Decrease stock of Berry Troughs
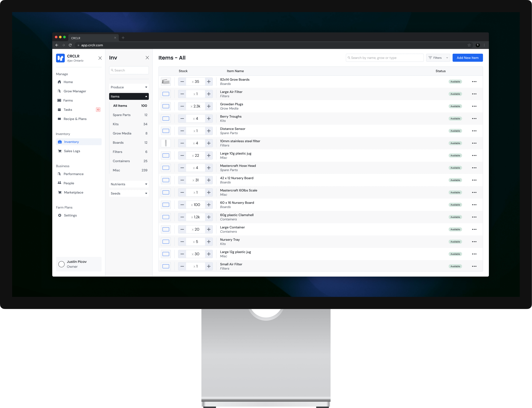This screenshot has height=408, width=532. 182,119
